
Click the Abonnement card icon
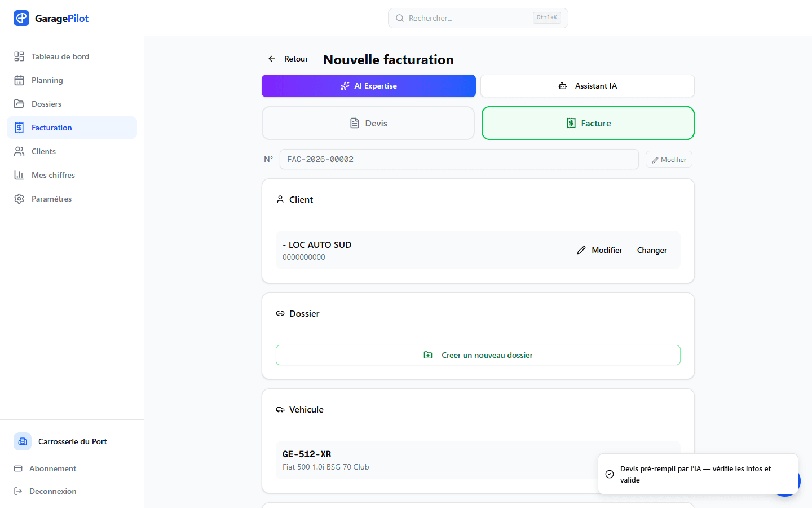[18, 468]
